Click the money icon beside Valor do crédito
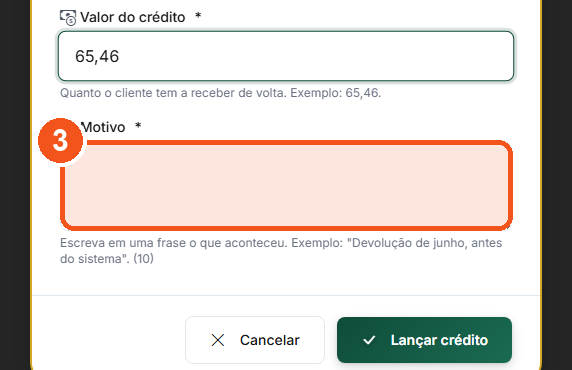 point(68,18)
